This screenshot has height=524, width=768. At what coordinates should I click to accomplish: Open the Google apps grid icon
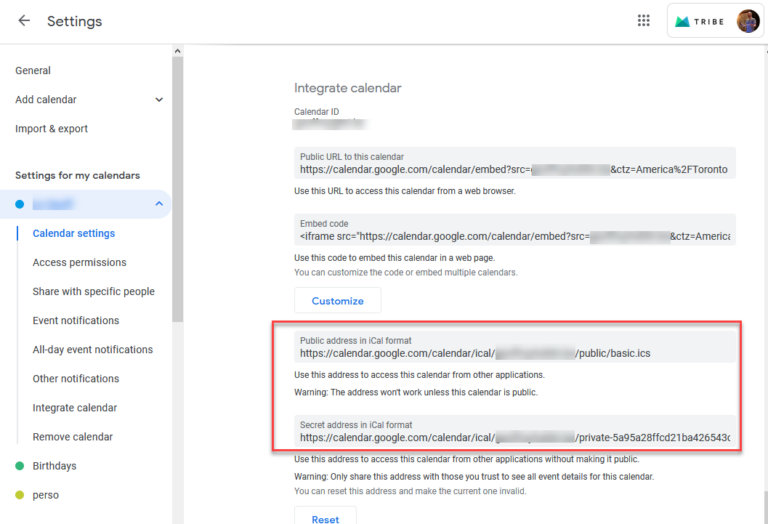tap(644, 21)
